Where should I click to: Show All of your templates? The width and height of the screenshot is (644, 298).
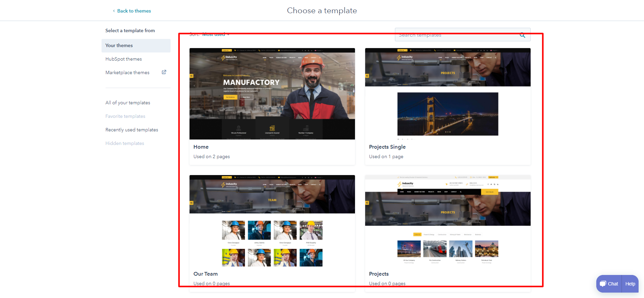pos(128,103)
